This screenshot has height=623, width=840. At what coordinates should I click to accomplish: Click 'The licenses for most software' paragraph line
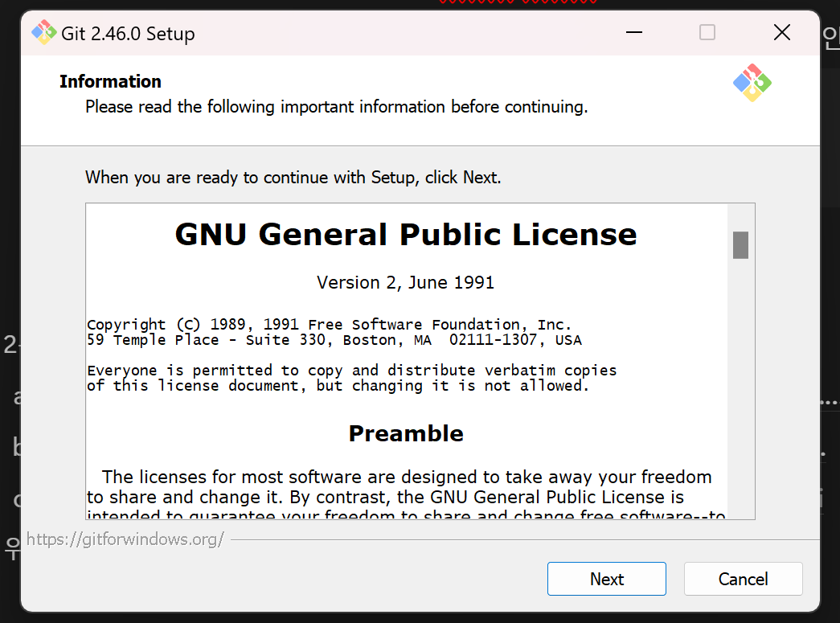point(407,477)
